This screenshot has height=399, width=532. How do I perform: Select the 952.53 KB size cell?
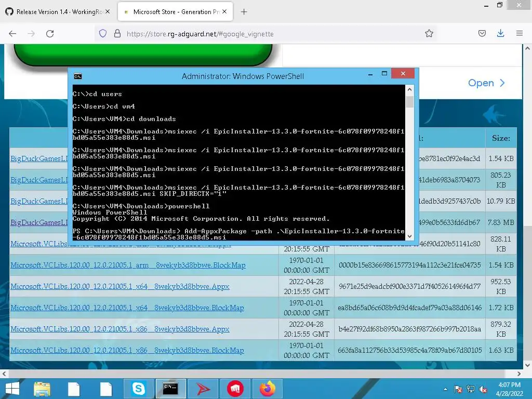coord(501,286)
